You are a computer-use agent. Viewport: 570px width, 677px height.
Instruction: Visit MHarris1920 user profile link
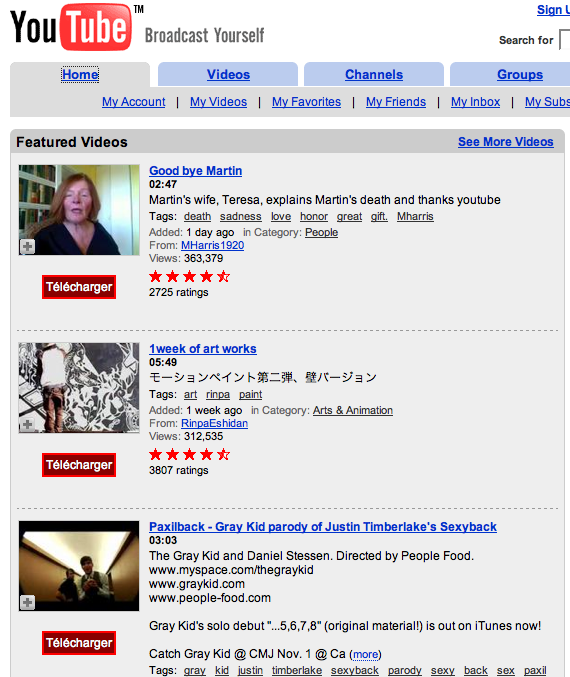click(x=212, y=245)
